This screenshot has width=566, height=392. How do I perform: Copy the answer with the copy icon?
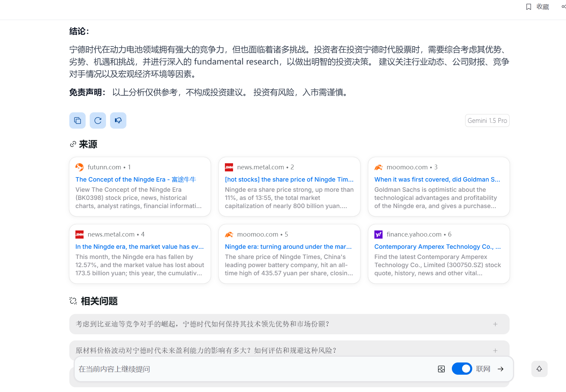(x=77, y=120)
